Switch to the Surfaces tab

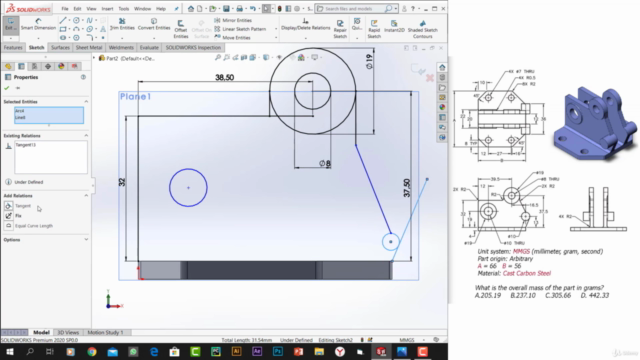click(60, 48)
